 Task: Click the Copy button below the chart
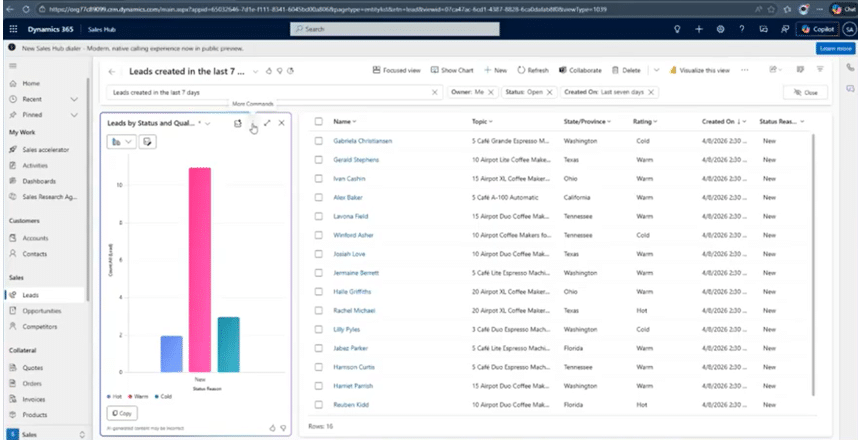[x=121, y=412]
